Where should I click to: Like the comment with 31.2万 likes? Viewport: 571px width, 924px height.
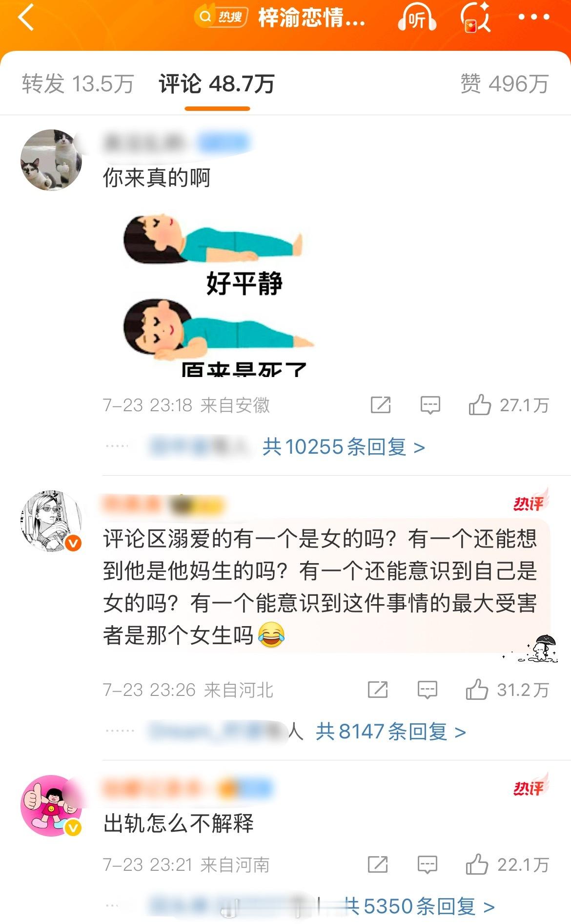(507, 690)
